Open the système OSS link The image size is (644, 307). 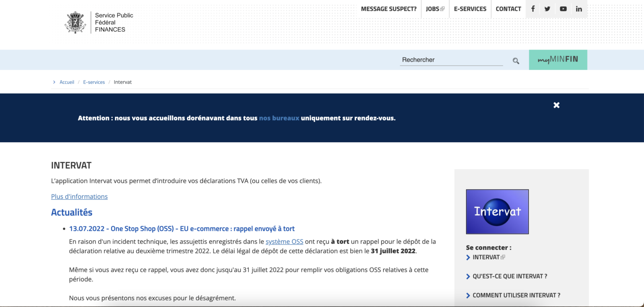click(x=284, y=242)
